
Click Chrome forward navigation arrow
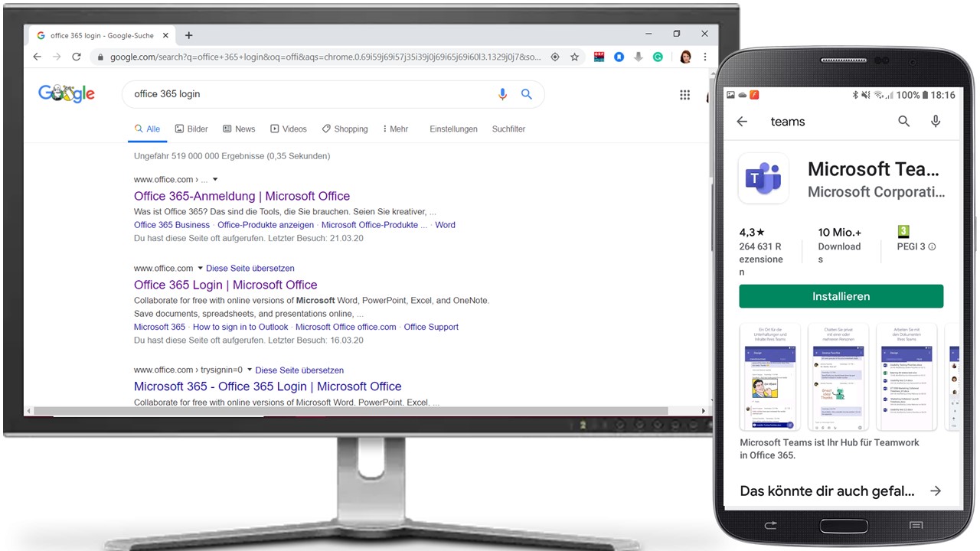(57, 57)
